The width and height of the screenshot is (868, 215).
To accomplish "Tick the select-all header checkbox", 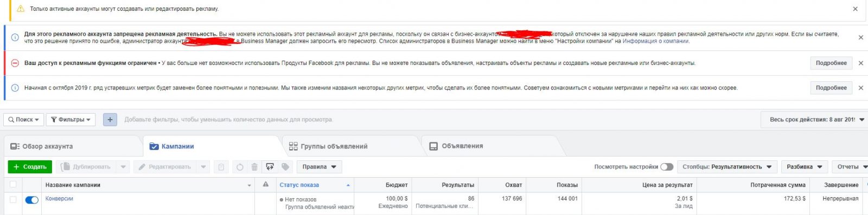I will pyautogui.click(x=13, y=185).
